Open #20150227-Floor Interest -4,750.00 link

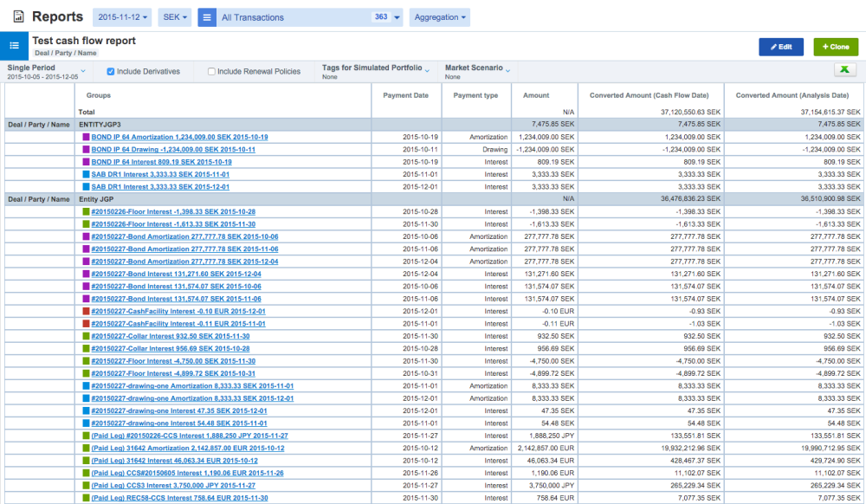[x=173, y=361]
